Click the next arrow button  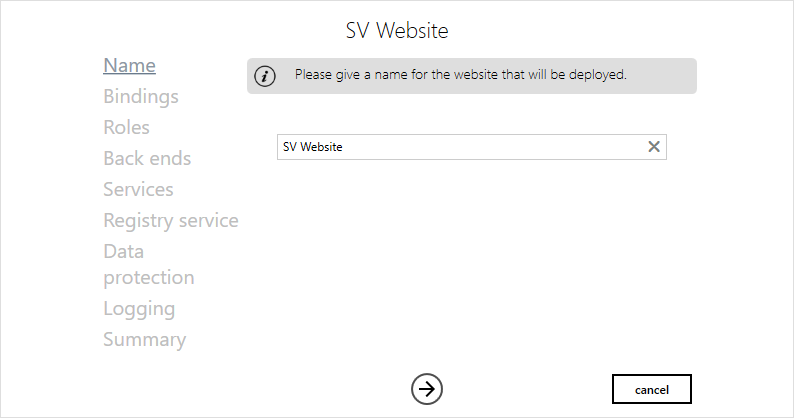(x=427, y=389)
